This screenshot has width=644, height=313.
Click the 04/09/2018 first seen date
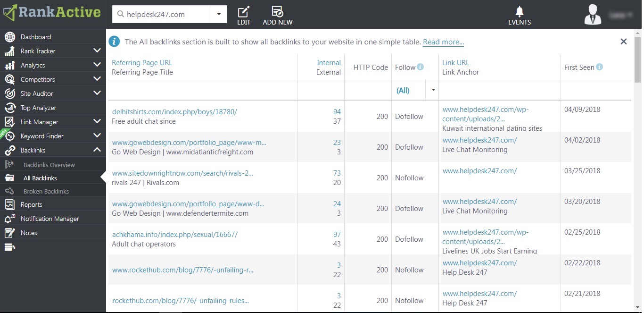click(582, 110)
